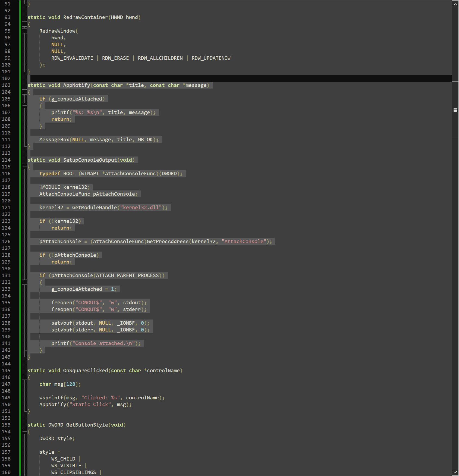Click the g_consoleAttached = 1 assignment on line 133

(x=84, y=289)
